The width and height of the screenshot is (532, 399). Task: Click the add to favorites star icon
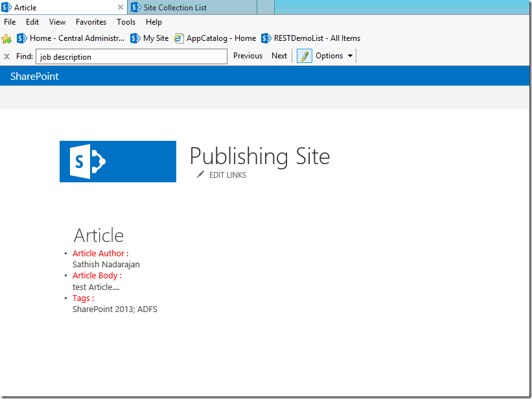(x=6, y=38)
